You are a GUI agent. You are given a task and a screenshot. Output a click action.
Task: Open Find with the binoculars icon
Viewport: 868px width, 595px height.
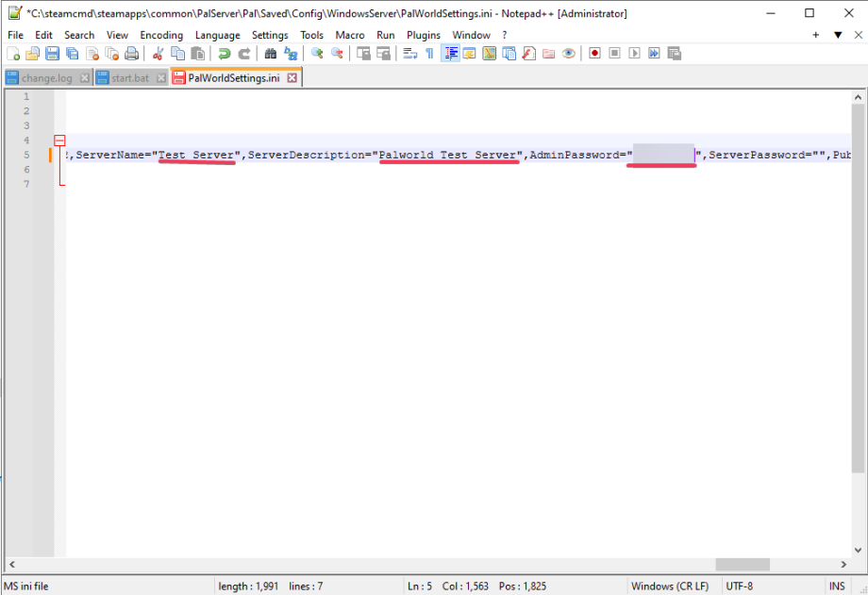(269, 54)
